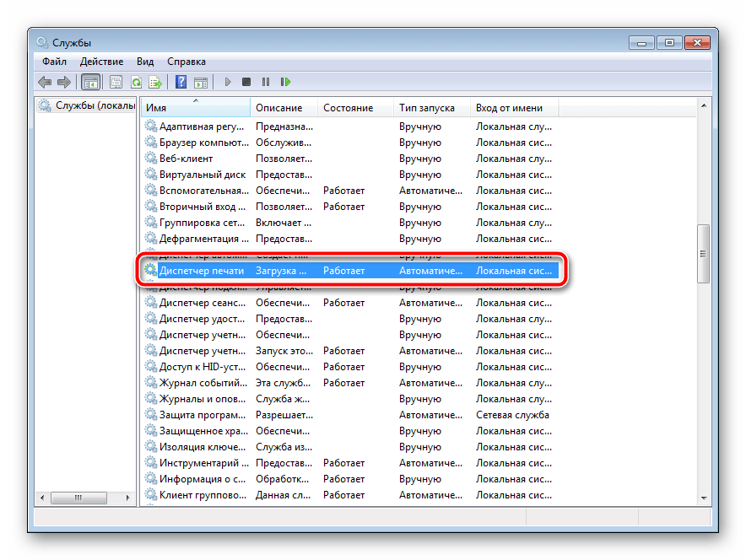Screen dimensions: 746x560
Task: Export the services list
Action: coord(154,82)
